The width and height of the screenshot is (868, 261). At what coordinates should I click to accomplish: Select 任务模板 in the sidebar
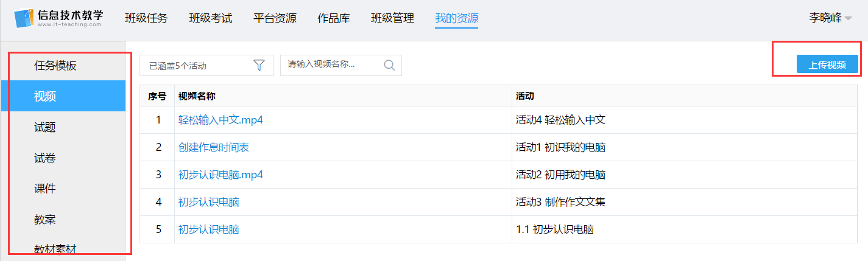55,66
